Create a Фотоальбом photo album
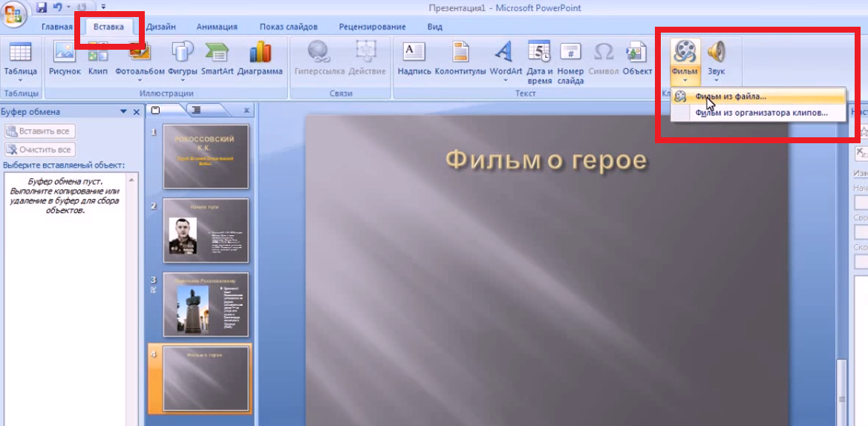The width and height of the screenshot is (868, 426). 140,51
